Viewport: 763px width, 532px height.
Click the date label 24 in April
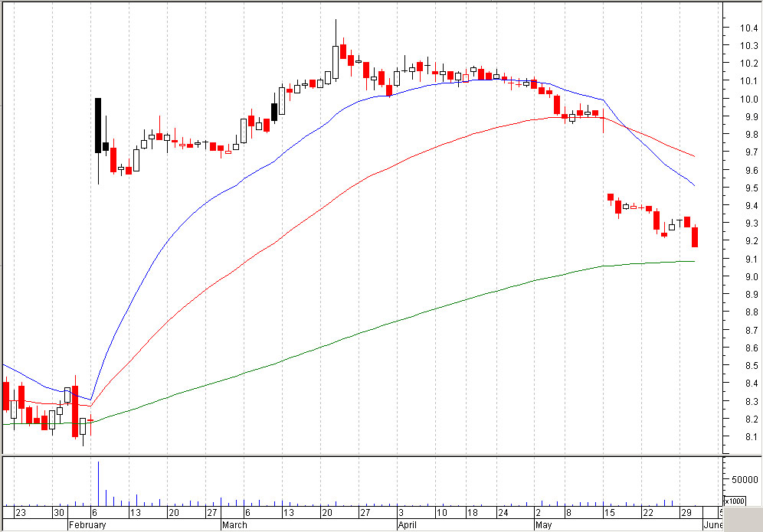pyautogui.click(x=503, y=513)
